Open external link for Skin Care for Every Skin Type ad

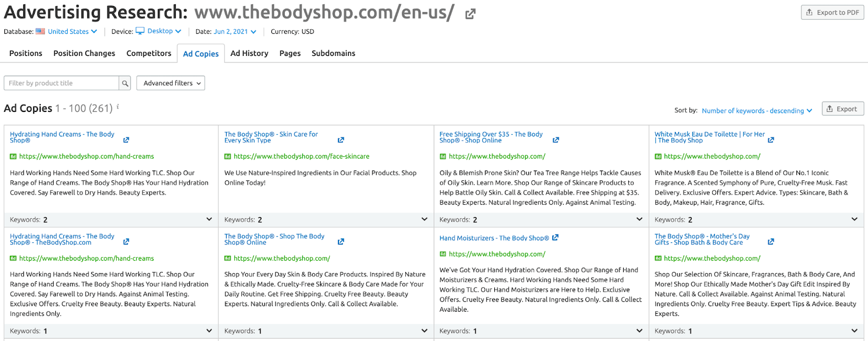pyautogui.click(x=341, y=140)
